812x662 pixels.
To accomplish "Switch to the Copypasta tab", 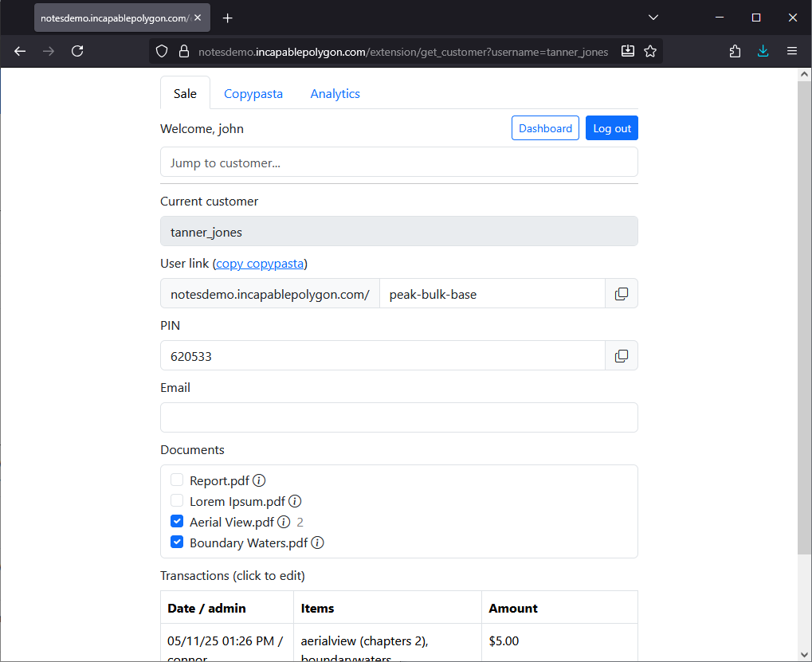I will 253,93.
